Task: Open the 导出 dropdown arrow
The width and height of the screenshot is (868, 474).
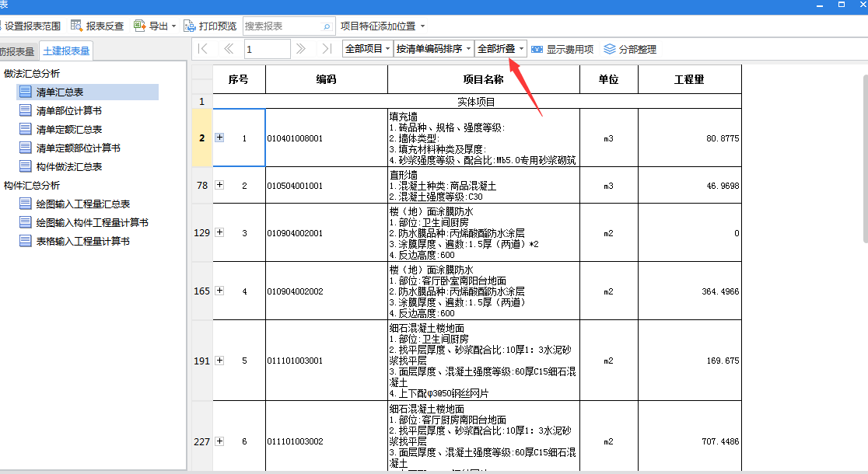Action: (173, 26)
